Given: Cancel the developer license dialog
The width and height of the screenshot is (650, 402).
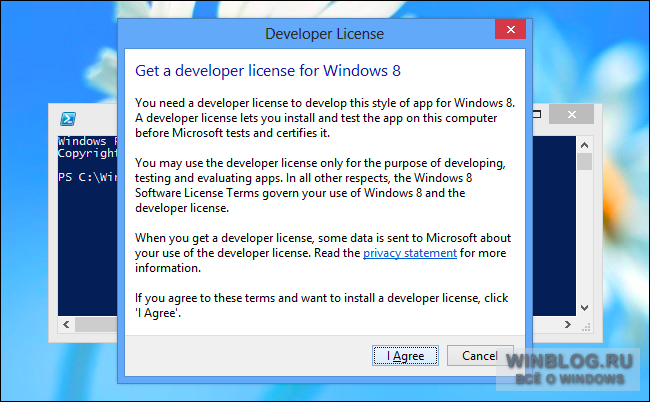Looking at the screenshot, I should [480, 356].
